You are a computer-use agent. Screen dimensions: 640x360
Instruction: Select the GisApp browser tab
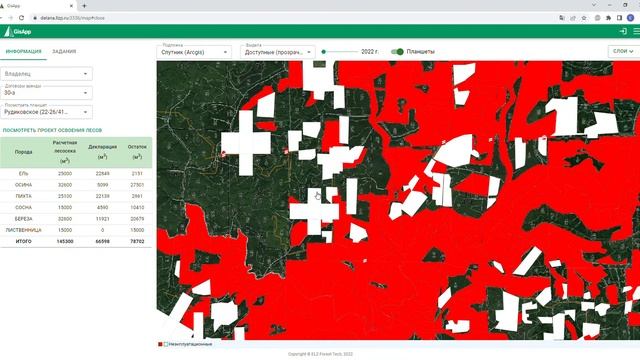[x=37, y=6]
